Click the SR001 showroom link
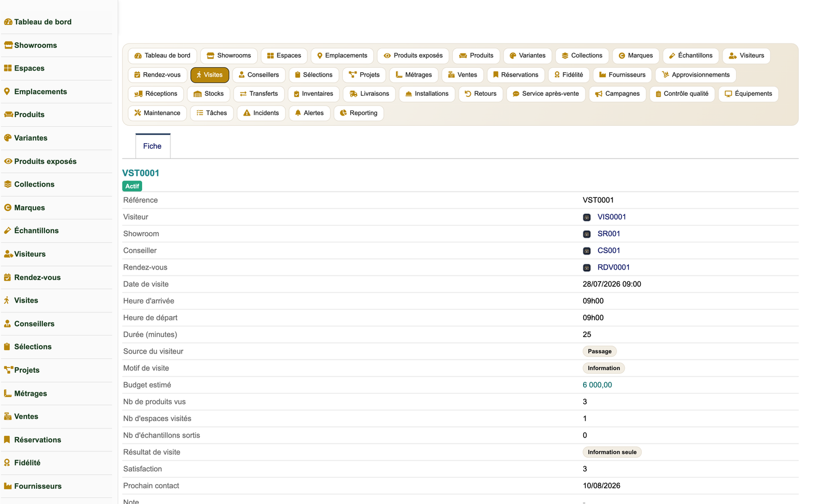This screenshot has height=504, width=815. [x=609, y=234]
